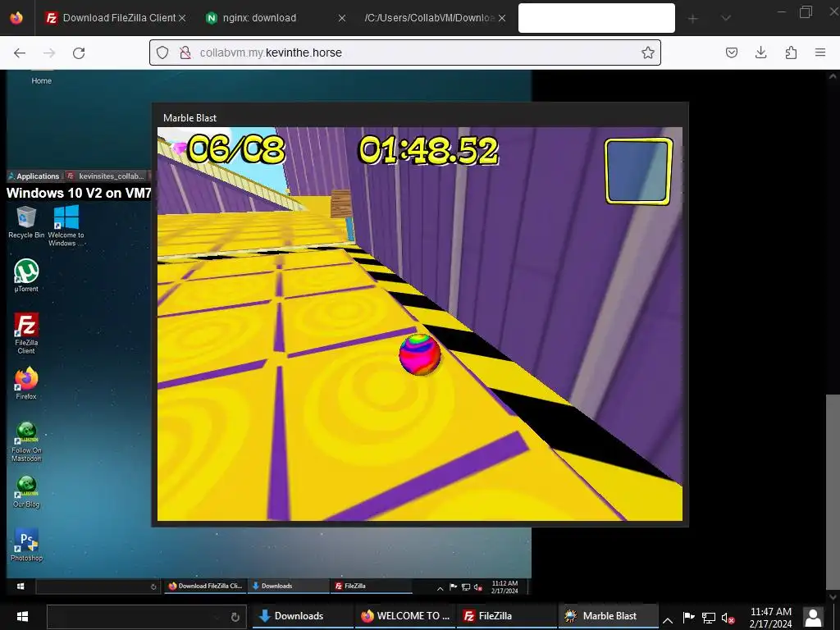The image size is (840, 630).
Task: Open Downloads on the outer taskbar
Action: pyautogui.click(x=303, y=616)
